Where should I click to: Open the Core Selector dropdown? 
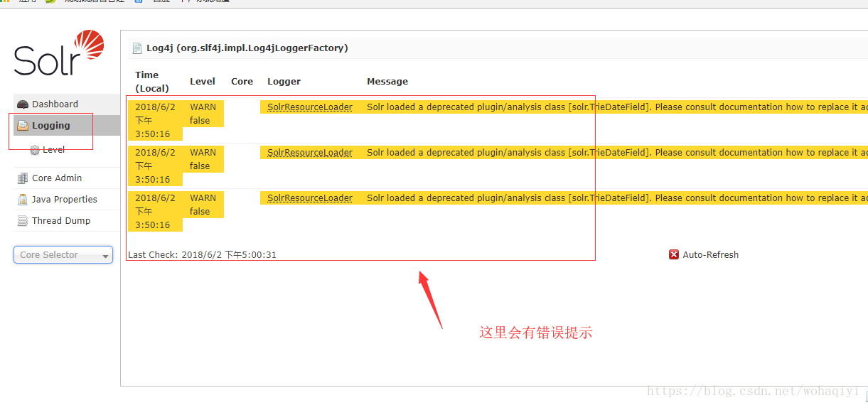tap(63, 255)
